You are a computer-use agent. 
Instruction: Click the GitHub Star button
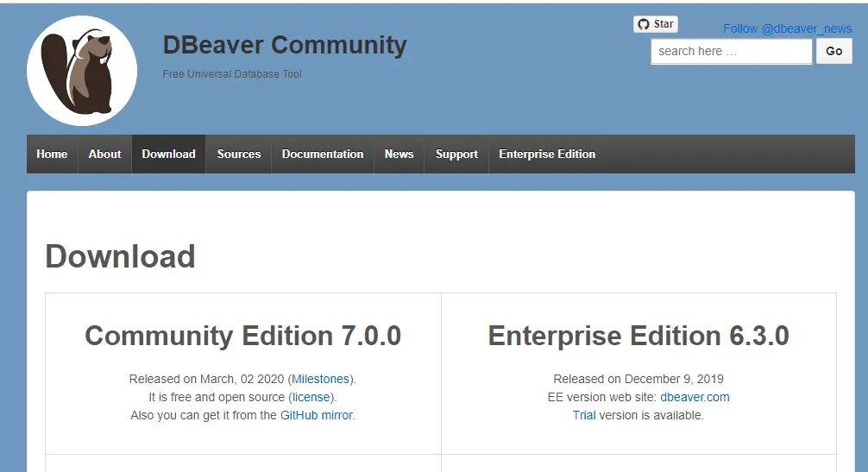tap(656, 24)
